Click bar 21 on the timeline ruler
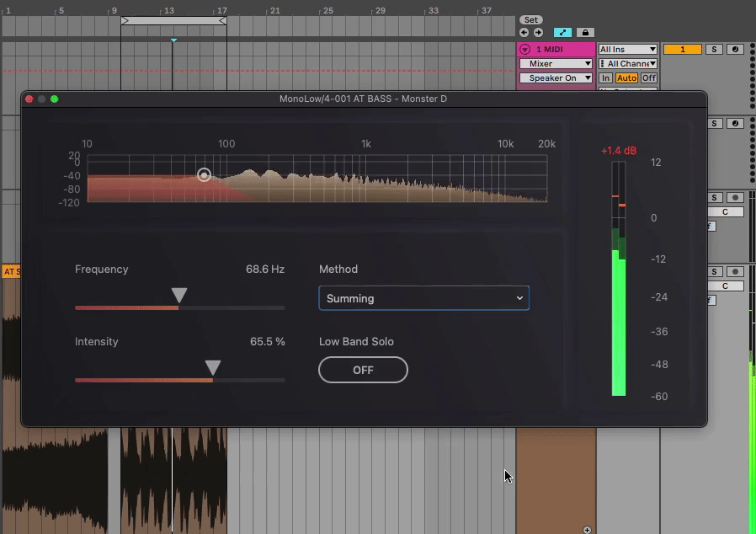The image size is (756, 534). click(x=274, y=11)
